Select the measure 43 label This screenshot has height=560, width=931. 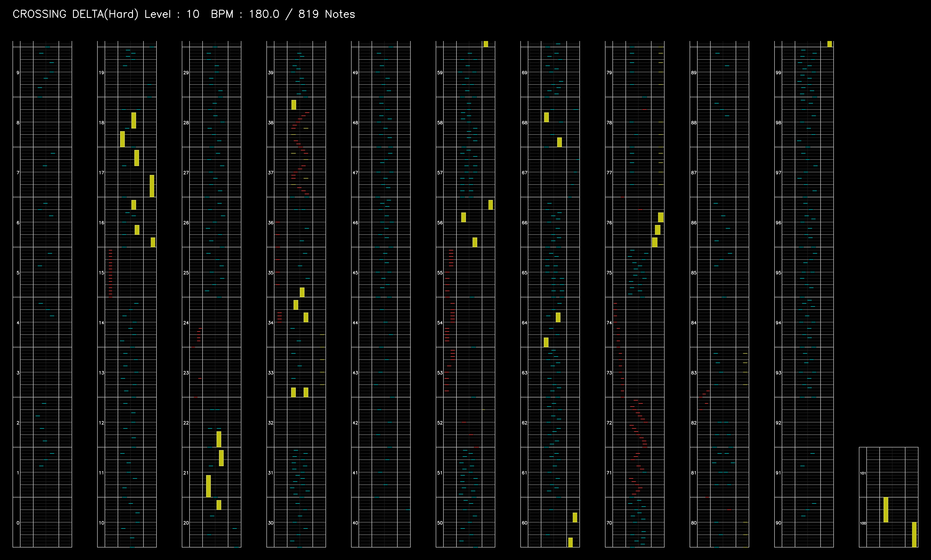(355, 372)
